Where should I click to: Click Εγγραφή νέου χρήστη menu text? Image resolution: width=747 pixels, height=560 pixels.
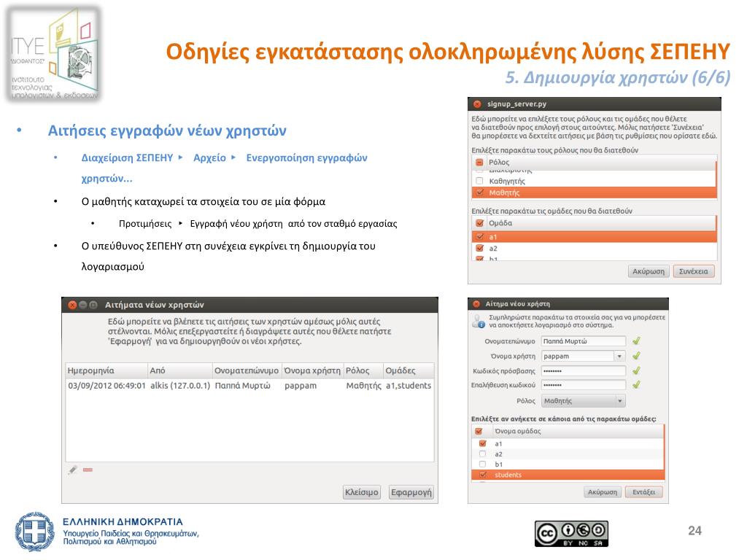coord(236,223)
